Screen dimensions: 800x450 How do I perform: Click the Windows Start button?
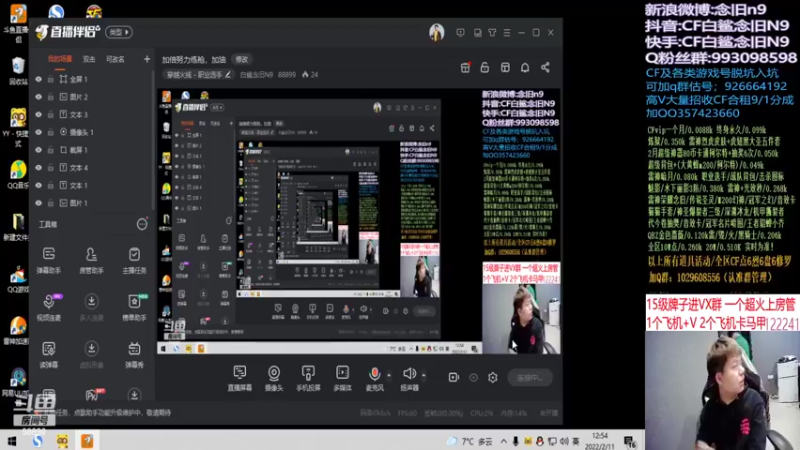click(12, 440)
